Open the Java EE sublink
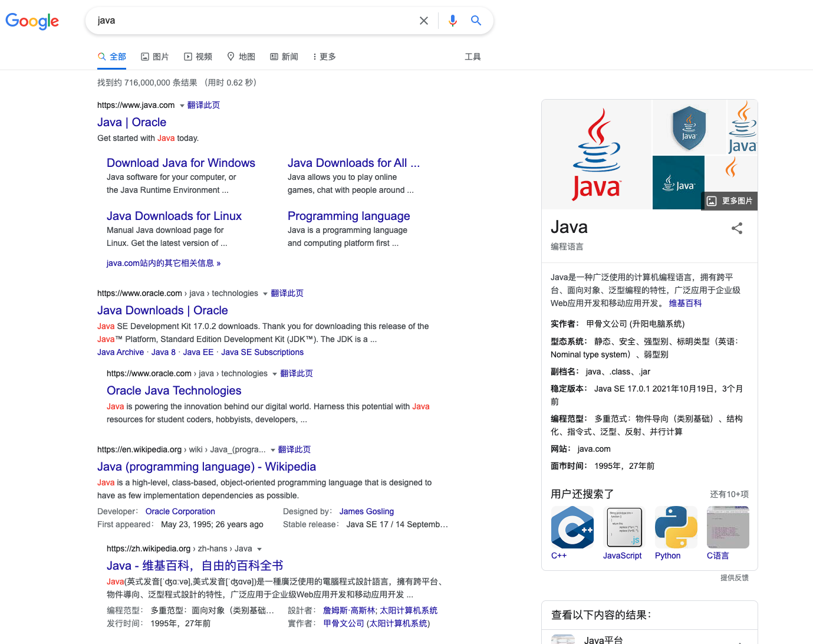This screenshot has width=813, height=644. [x=198, y=352]
